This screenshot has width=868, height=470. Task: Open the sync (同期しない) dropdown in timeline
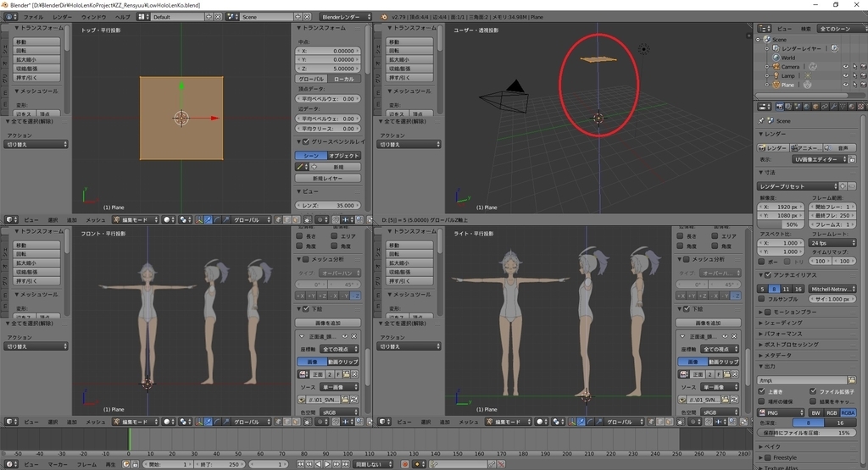click(x=373, y=464)
